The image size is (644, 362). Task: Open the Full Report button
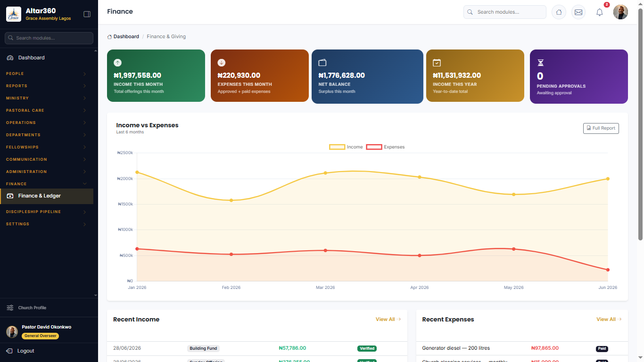point(601,128)
